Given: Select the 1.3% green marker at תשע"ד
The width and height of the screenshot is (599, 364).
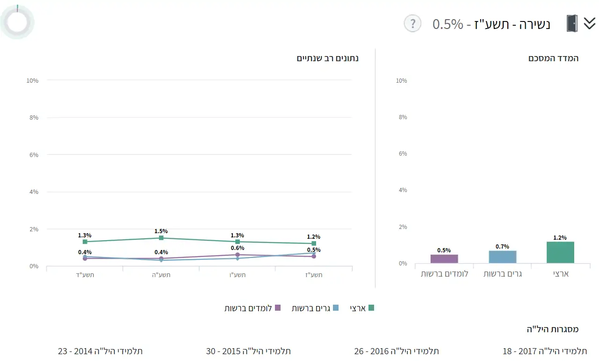Looking at the screenshot, I should point(85,242).
